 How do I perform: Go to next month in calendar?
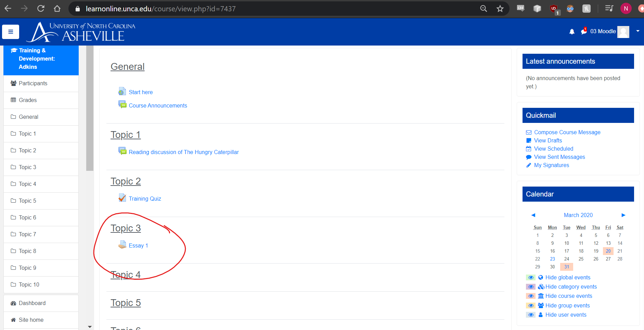pyautogui.click(x=623, y=215)
